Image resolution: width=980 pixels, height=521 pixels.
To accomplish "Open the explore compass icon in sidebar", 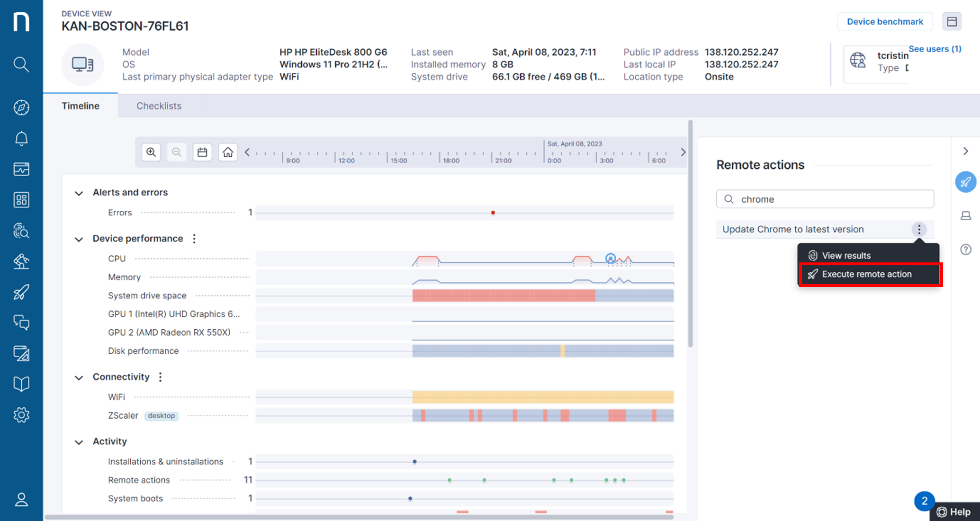I will 21,107.
